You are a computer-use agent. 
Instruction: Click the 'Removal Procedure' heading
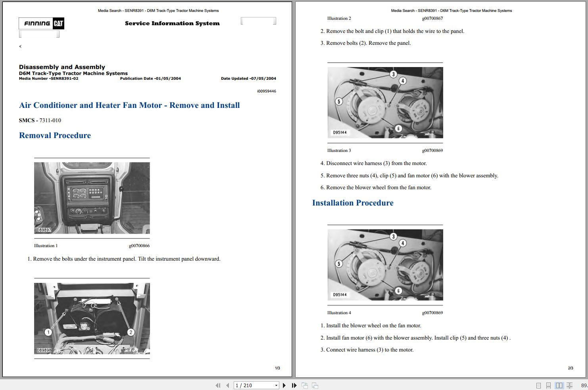pos(55,135)
